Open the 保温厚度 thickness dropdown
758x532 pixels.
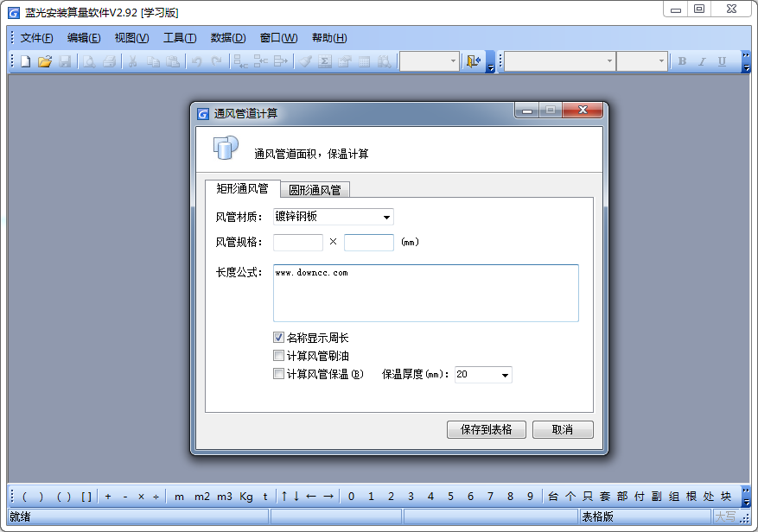coord(504,374)
